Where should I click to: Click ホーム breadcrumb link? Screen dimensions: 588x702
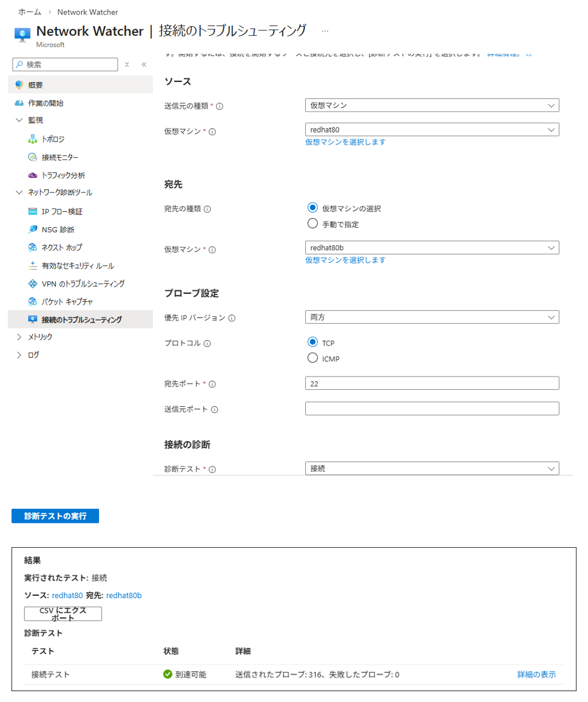[x=30, y=12]
